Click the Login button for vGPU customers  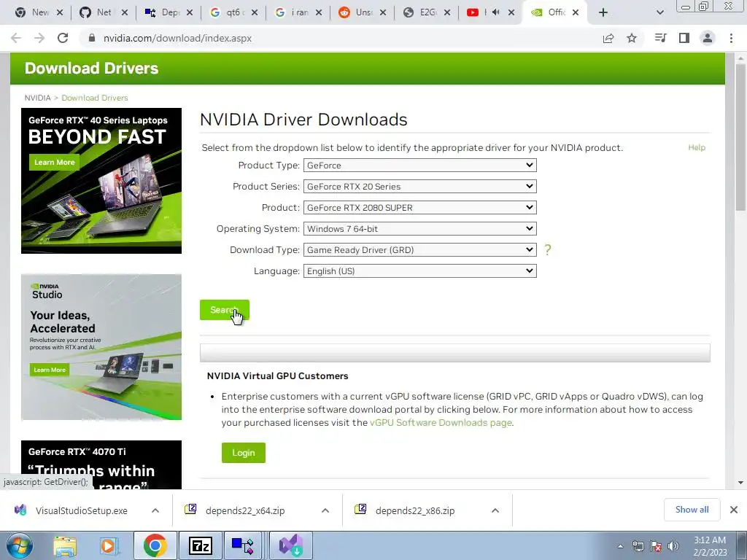(x=244, y=452)
